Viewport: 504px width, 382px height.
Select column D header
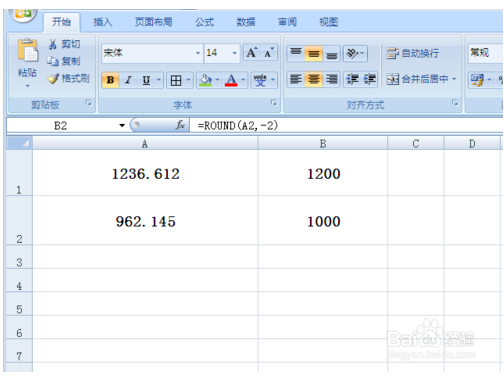click(472, 144)
